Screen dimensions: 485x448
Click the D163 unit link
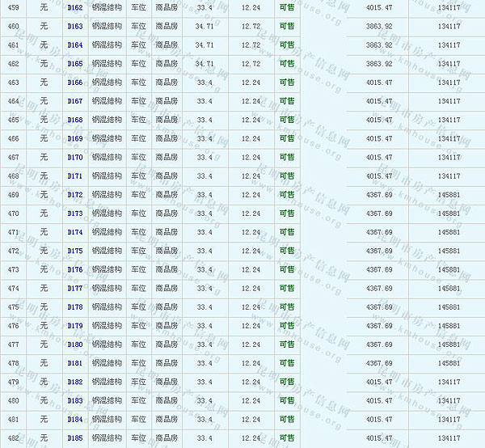[x=74, y=26]
